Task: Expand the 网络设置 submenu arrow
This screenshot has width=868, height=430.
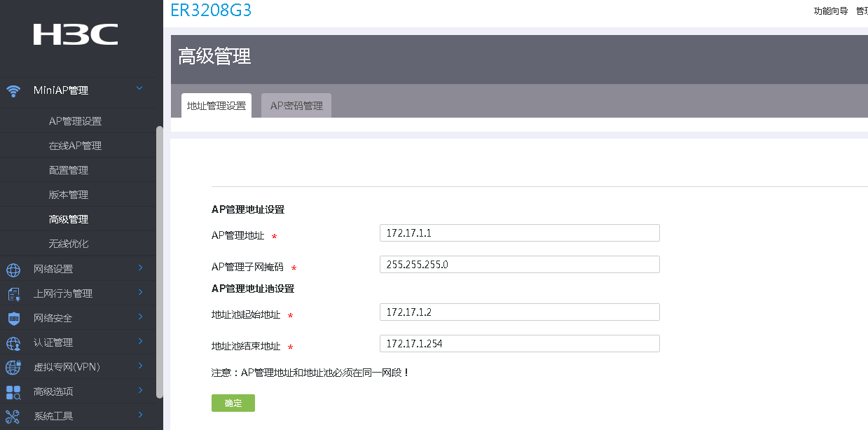Action: point(140,268)
